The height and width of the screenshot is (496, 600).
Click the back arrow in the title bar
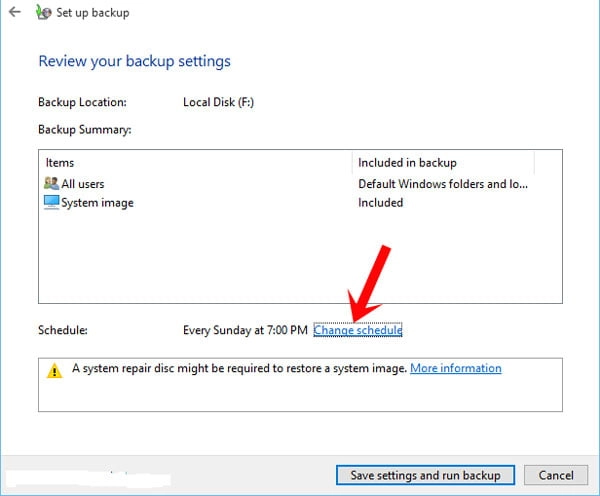coord(14,13)
